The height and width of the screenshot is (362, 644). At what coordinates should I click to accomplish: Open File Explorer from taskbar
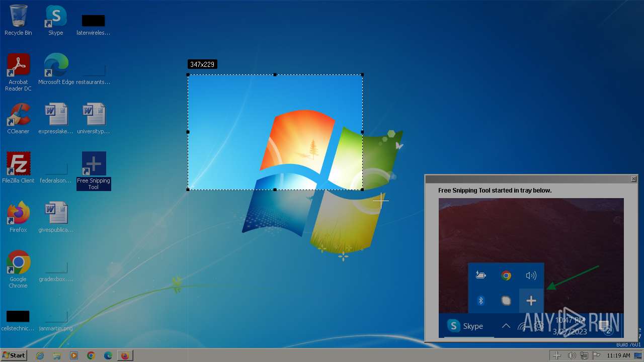(57, 355)
